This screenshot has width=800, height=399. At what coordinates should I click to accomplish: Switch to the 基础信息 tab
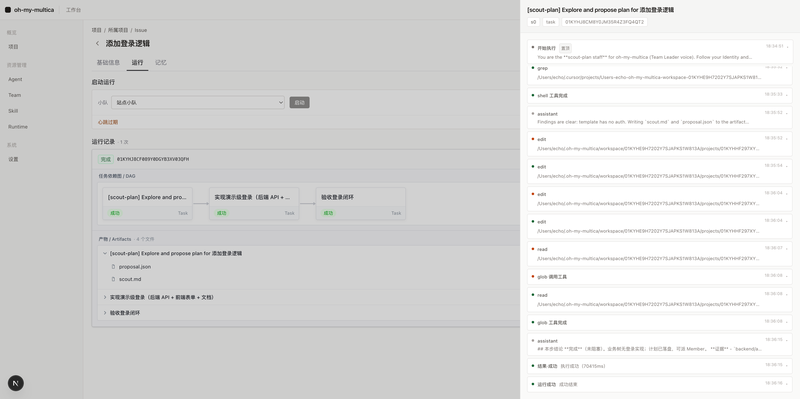[108, 63]
